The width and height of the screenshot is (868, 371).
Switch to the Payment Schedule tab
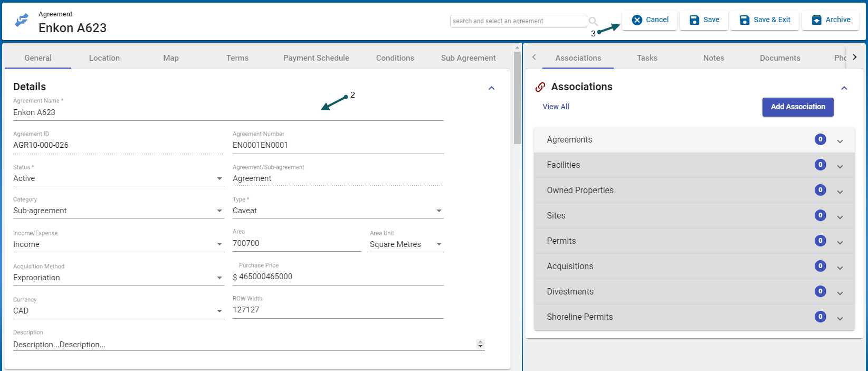(316, 58)
